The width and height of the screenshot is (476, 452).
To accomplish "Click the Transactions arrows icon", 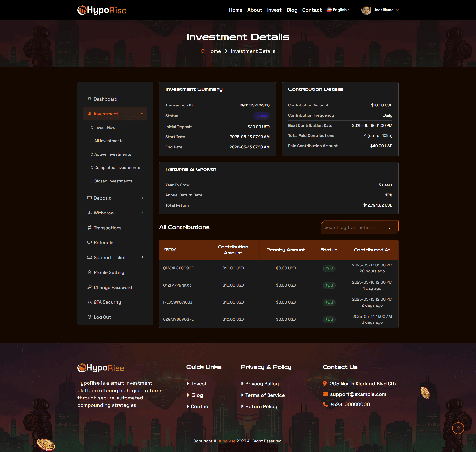I will pos(89,228).
